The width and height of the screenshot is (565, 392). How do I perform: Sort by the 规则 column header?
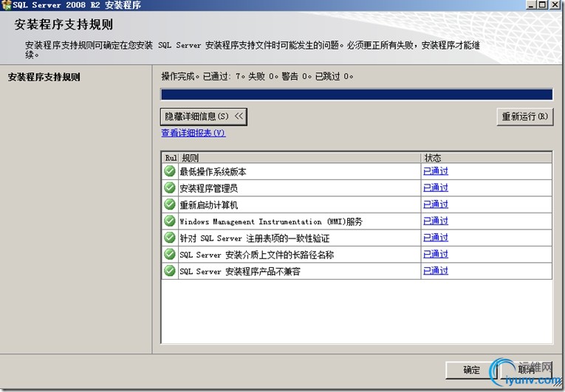click(x=299, y=158)
